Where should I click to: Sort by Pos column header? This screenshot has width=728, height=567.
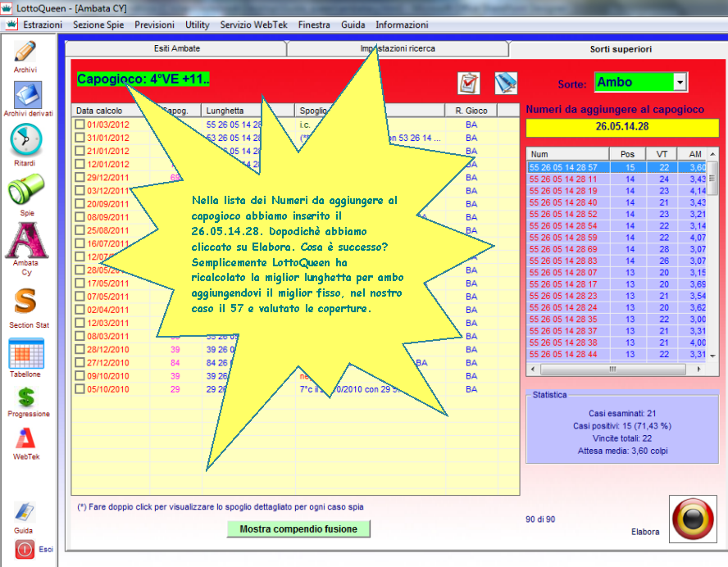(628, 154)
